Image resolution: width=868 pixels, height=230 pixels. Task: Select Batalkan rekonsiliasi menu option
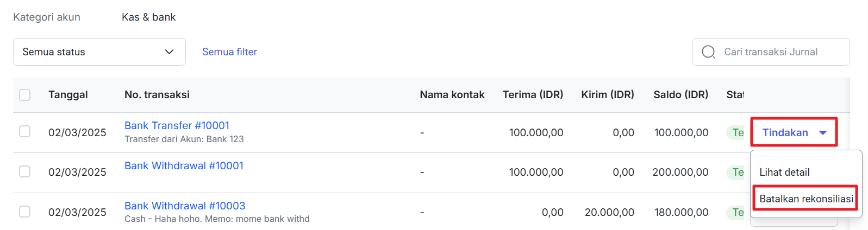(806, 199)
